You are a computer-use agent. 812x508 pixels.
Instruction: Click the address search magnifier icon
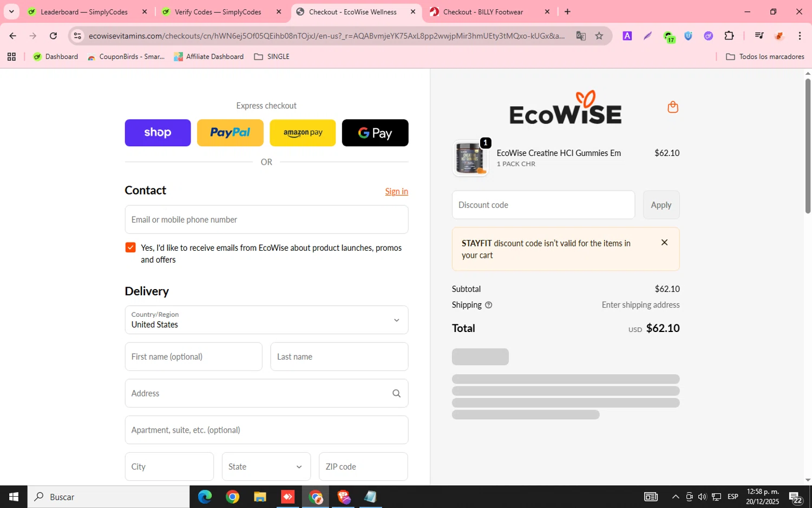(396, 394)
